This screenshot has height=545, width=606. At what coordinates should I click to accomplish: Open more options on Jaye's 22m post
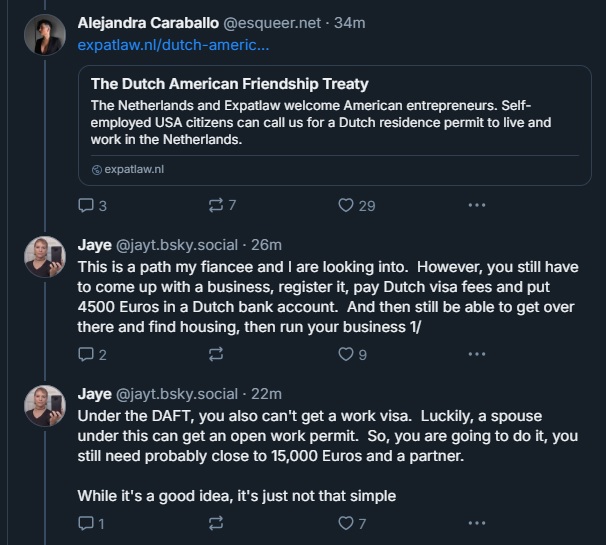[x=477, y=523]
